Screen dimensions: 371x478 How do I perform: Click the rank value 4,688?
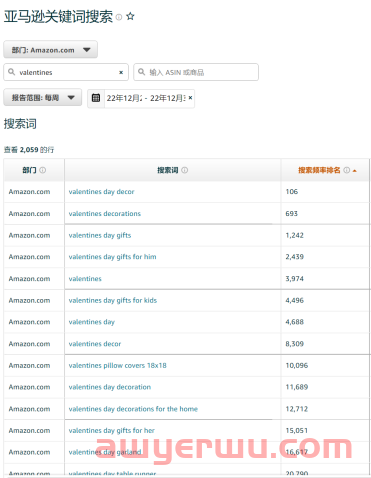pos(295,322)
